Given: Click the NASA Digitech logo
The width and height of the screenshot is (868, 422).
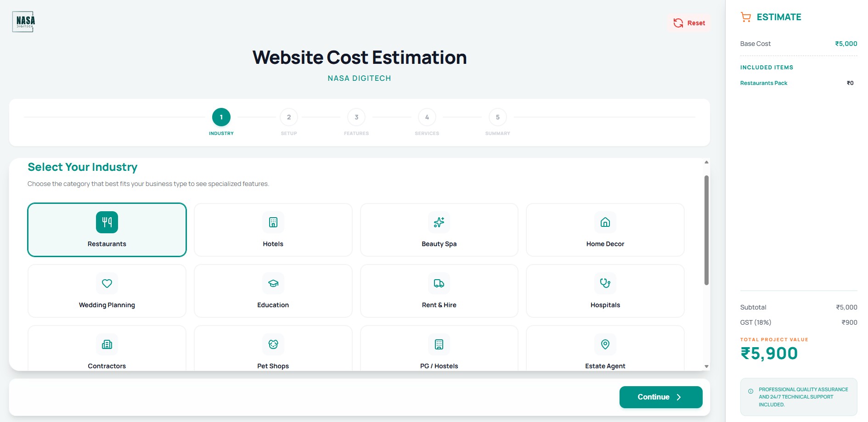Looking at the screenshot, I should tap(23, 22).
